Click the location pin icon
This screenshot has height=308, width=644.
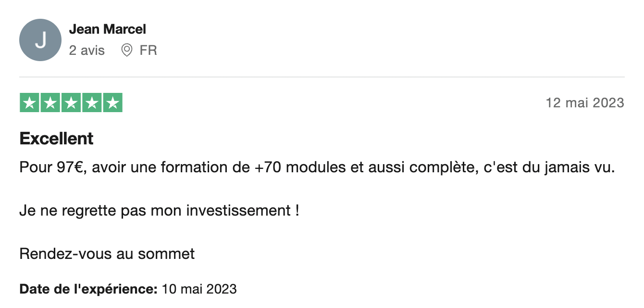tap(127, 50)
